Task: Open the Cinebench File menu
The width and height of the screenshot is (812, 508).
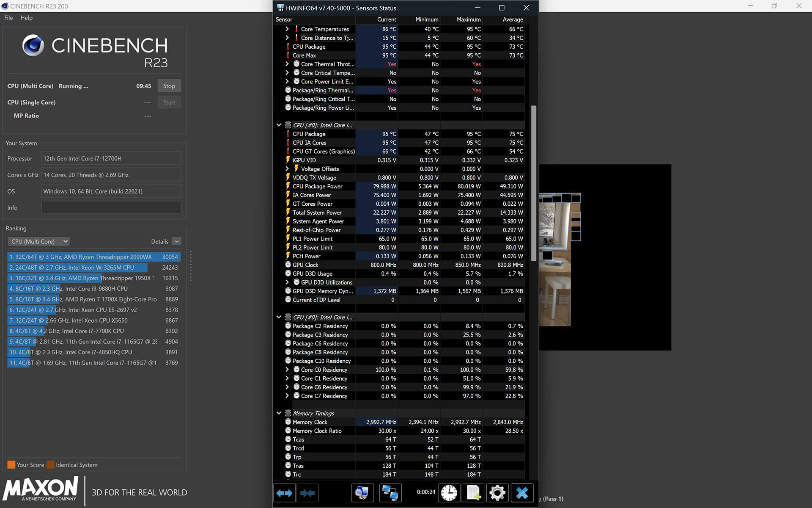Action: [8, 18]
